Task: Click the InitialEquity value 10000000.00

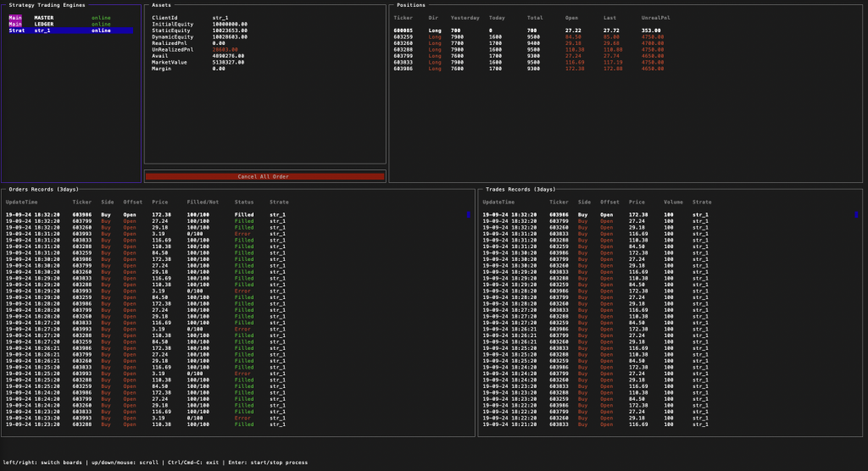Action: click(x=230, y=25)
